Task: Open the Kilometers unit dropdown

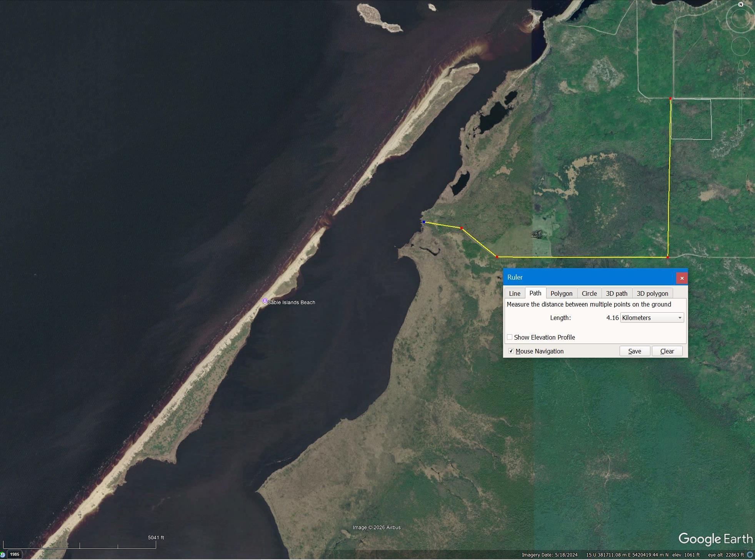Action: 652,318
